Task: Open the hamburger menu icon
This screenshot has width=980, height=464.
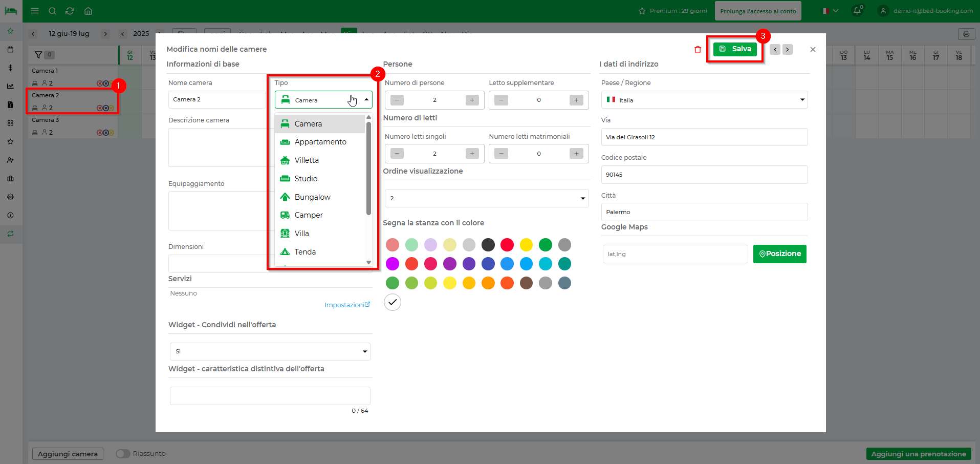Action: (x=35, y=11)
